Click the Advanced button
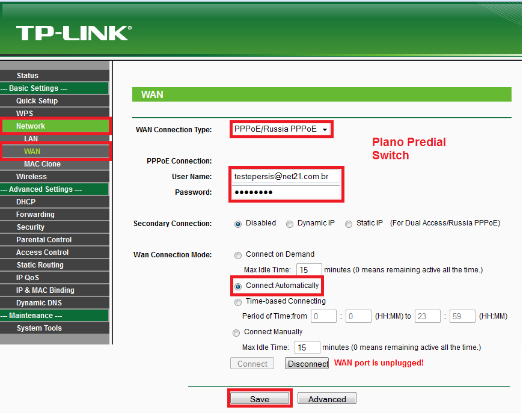 [x=327, y=399]
